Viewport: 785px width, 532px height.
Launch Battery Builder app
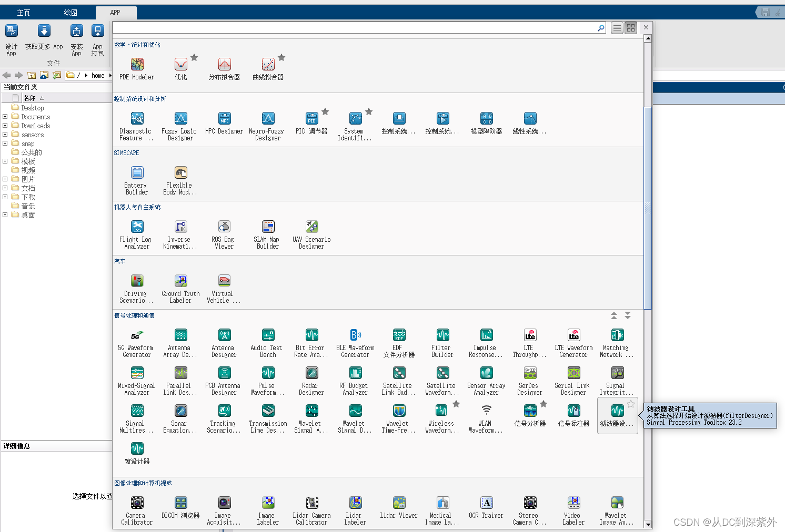coord(137,180)
